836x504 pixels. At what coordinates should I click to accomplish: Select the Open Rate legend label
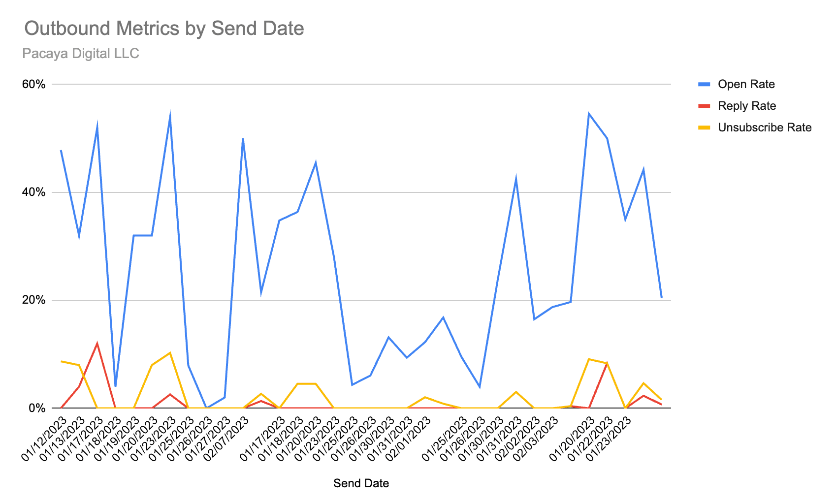click(746, 85)
